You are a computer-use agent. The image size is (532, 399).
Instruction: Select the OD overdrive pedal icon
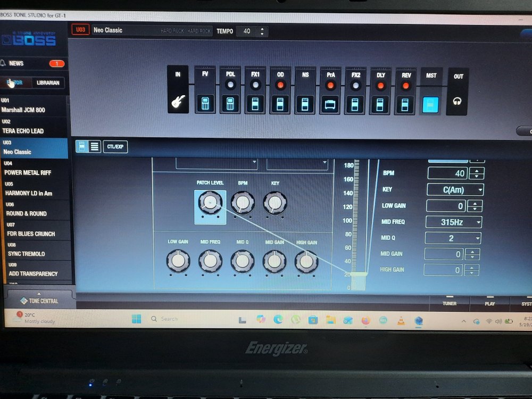coord(280,104)
